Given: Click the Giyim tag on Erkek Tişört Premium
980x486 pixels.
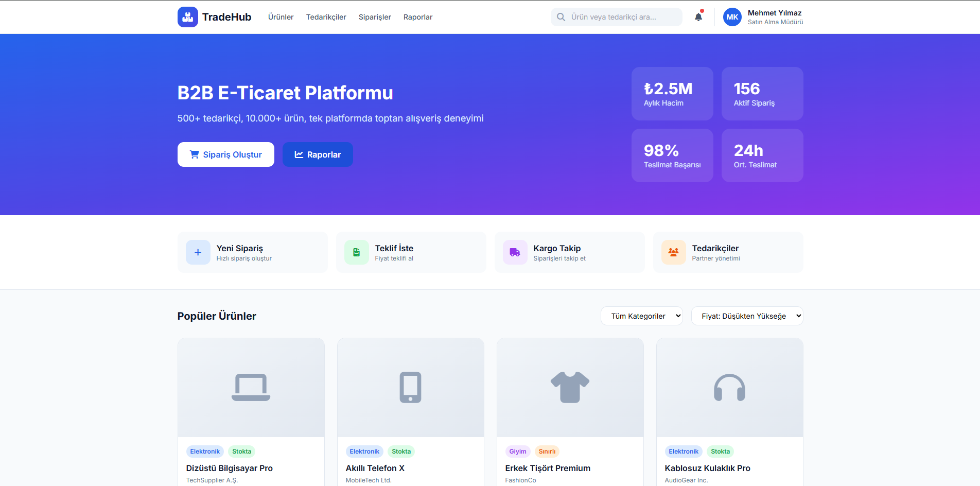Looking at the screenshot, I should coord(518,452).
